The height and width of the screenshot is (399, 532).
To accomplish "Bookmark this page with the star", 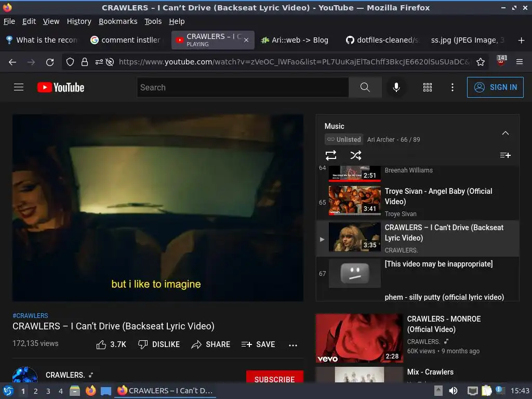I will click(x=481, y=62).
